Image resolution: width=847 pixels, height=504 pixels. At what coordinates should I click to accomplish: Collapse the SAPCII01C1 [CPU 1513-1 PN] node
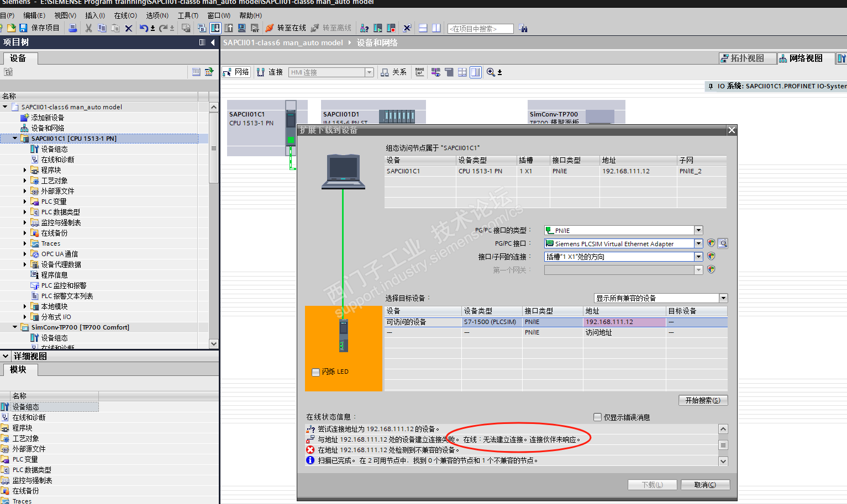point(15,139)
